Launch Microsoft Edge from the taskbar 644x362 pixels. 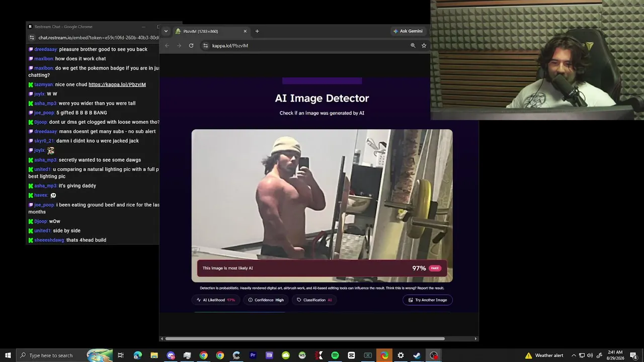click(137, 355)
